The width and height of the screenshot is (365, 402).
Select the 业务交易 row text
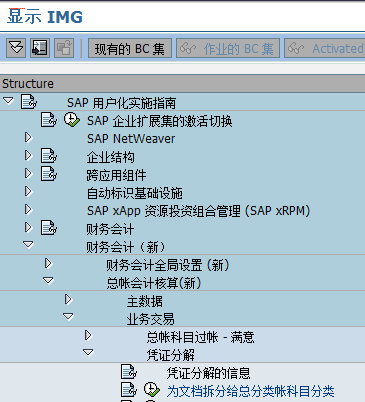[x=150, y=319]
